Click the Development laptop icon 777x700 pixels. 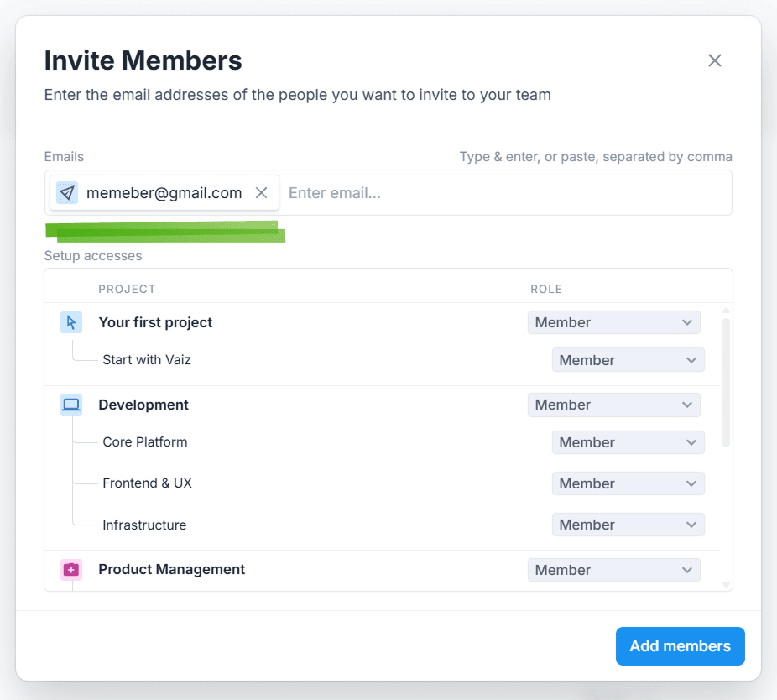[71, 405]
